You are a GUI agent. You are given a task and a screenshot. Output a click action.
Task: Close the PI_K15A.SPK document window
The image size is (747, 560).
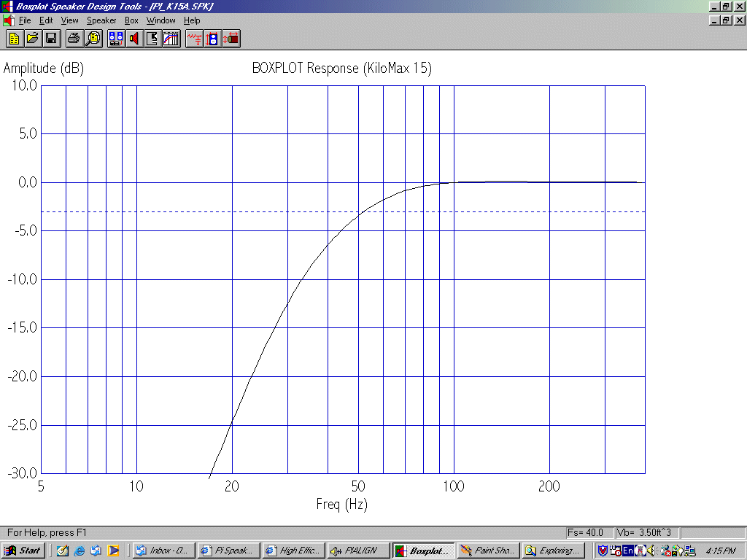pos(740,20)
